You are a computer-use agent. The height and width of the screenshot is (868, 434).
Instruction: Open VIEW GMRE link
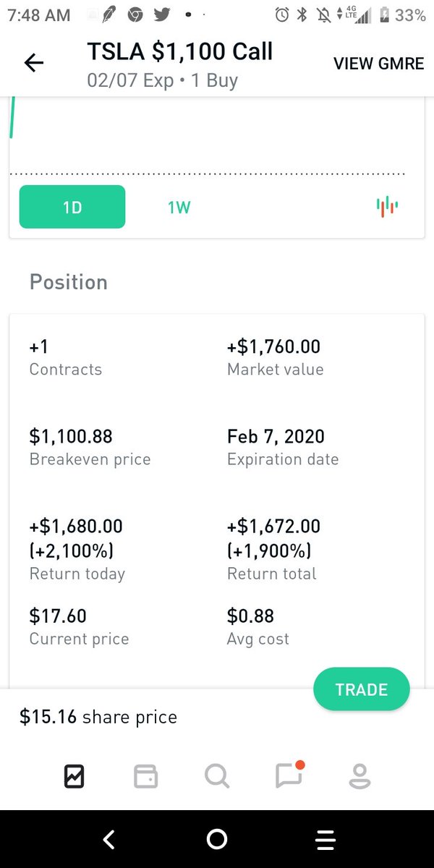pos(378,64)
